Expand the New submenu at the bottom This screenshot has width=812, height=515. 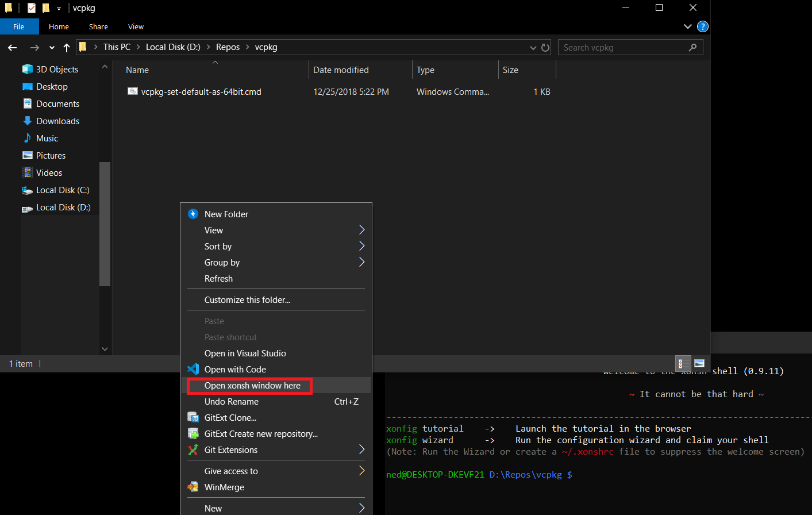(x=213, y=508)
